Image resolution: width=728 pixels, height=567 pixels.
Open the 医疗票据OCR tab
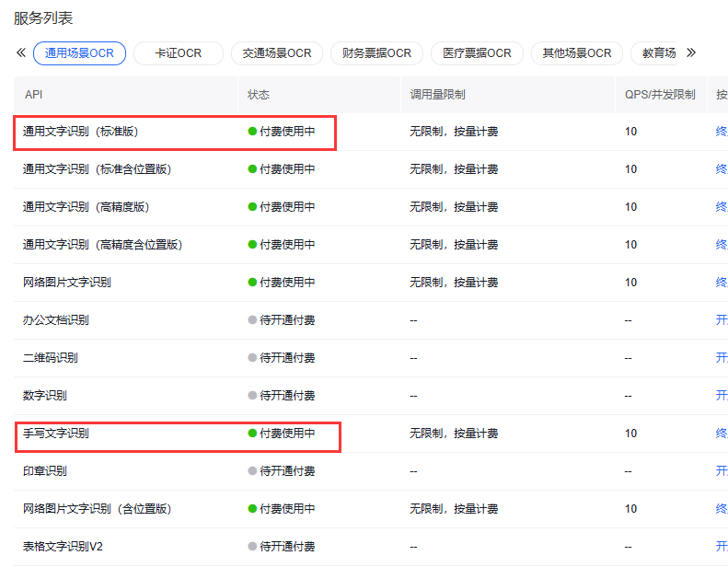click(477, 53)
